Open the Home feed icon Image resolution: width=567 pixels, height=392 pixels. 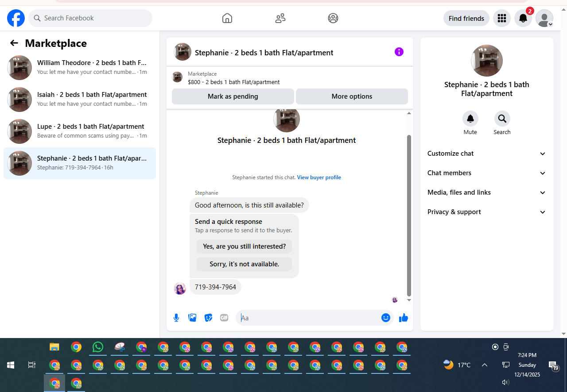[x=227, y=18]
